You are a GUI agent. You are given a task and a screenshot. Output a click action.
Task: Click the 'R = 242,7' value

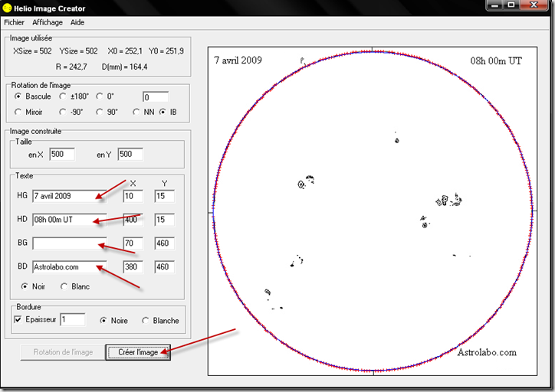(71, 67)
